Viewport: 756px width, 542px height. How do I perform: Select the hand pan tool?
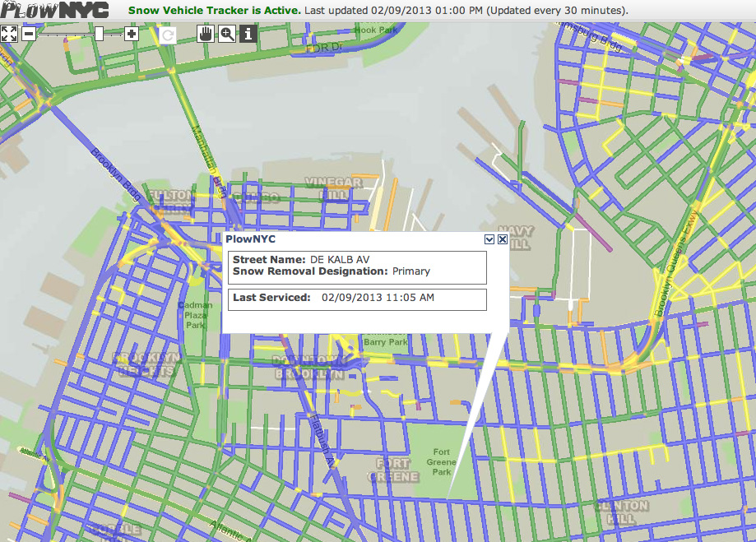[206, 34]
